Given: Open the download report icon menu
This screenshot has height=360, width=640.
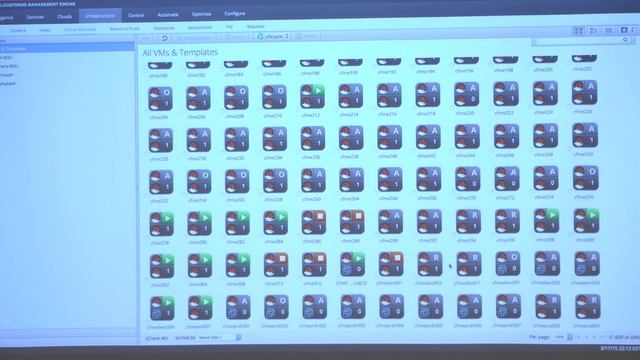Looking at the screenshot, I should click(626, 30).
